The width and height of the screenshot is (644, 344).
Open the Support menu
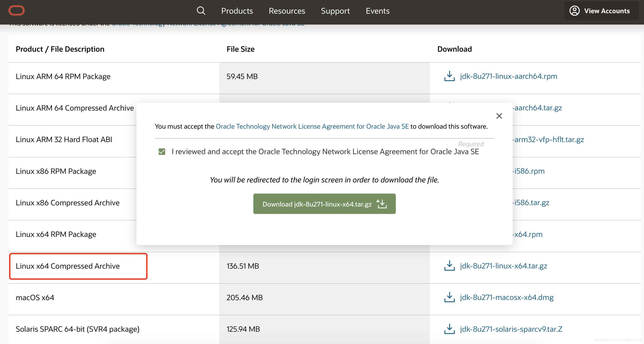point(335,11)
